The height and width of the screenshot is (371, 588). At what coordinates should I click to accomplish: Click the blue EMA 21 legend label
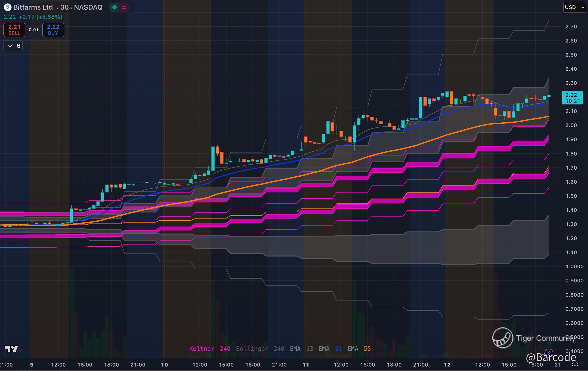pyautogui.click(x=330, y=349)
